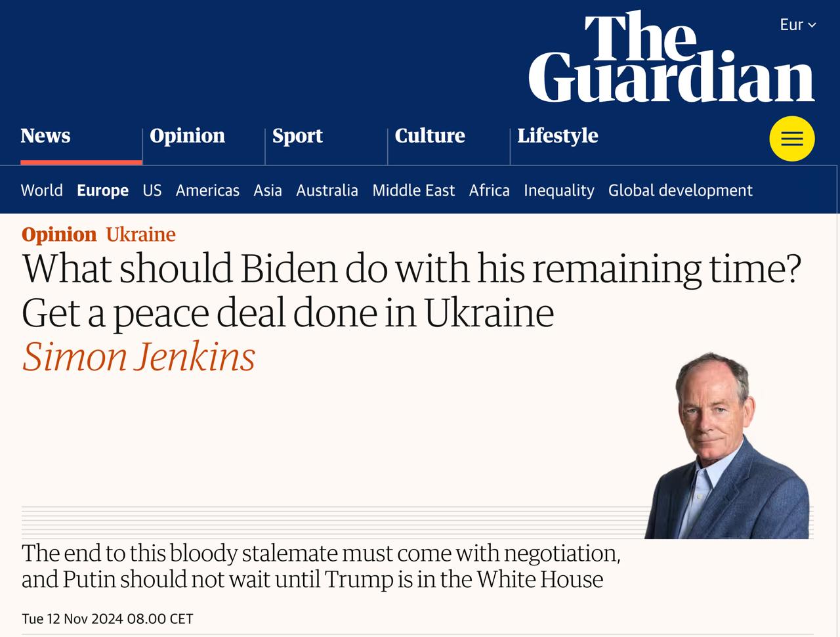Image resolution: width=840 pixels, height=637 pixels.
Task: Go to the Sport section
Action: (x=297, y=136)
